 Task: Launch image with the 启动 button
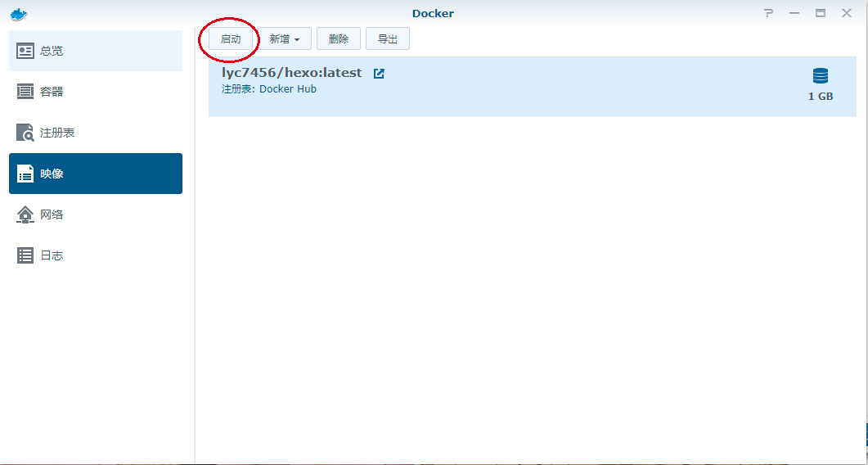point(231,39)
